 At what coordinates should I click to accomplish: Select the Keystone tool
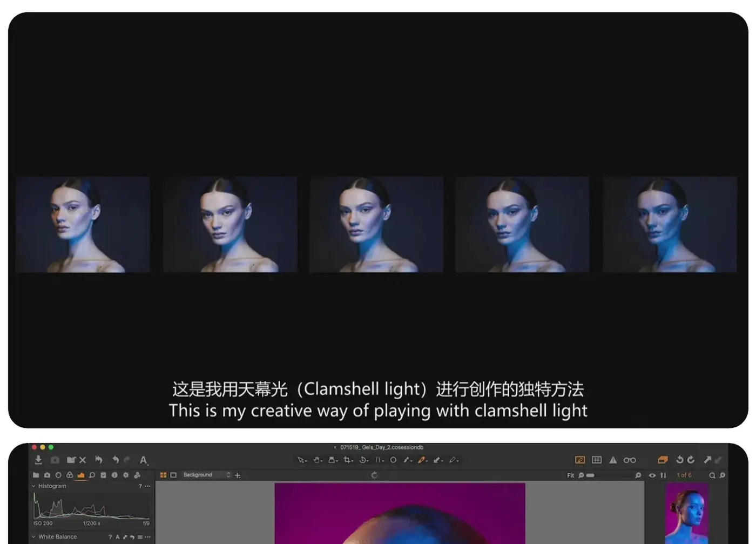[x=379, y=460]
